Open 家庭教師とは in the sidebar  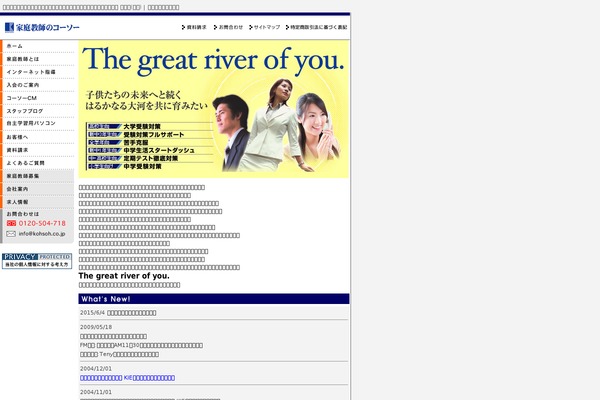click(38, 59)
